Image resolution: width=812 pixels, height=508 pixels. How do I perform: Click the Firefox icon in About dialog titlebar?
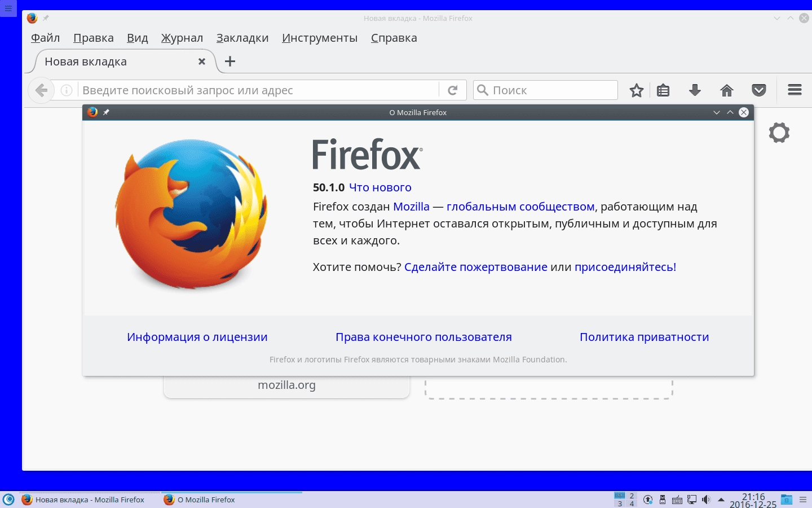[92, 112]
